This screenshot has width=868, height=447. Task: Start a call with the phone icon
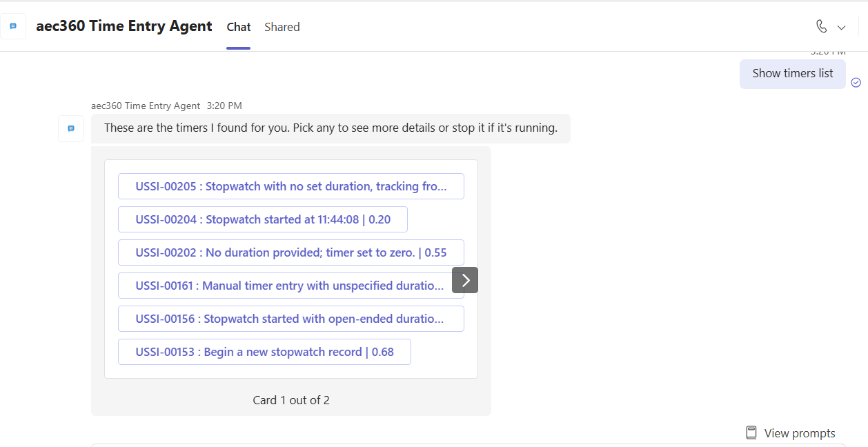pyautogui.click(x=821, y=26)
